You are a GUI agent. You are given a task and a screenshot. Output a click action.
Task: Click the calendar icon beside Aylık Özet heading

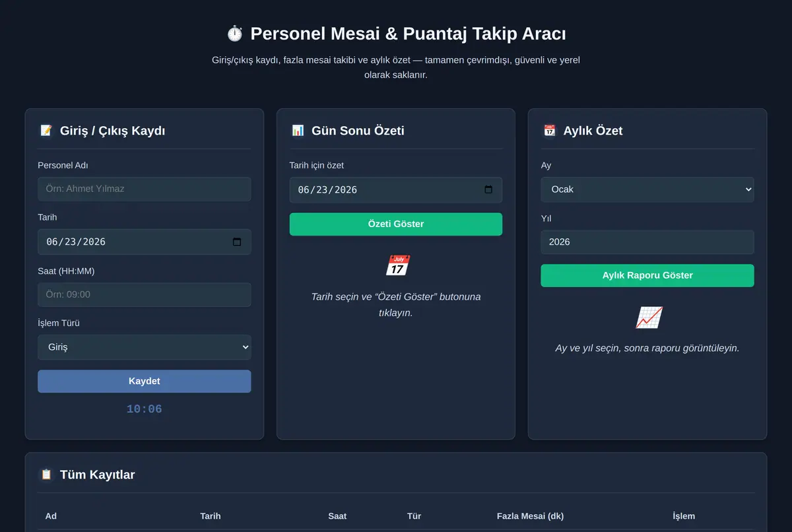549,131
